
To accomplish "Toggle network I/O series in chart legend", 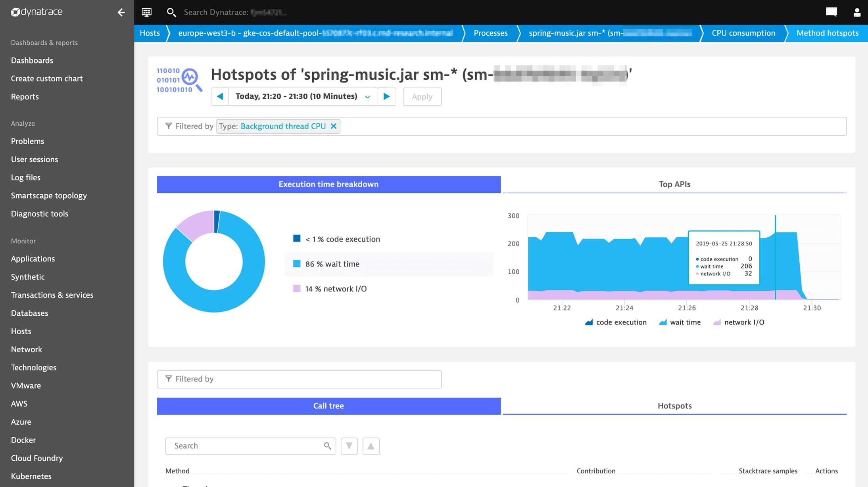I will pos(739,322).
